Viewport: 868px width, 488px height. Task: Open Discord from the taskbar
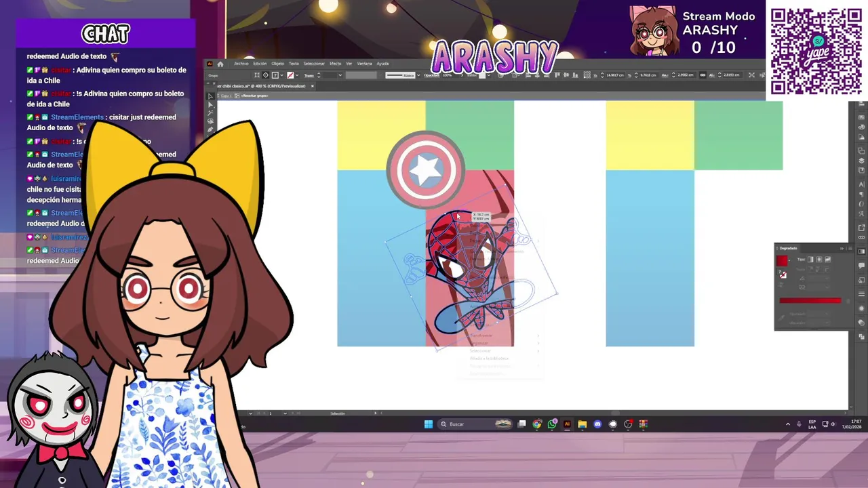(x=597, y=424)
